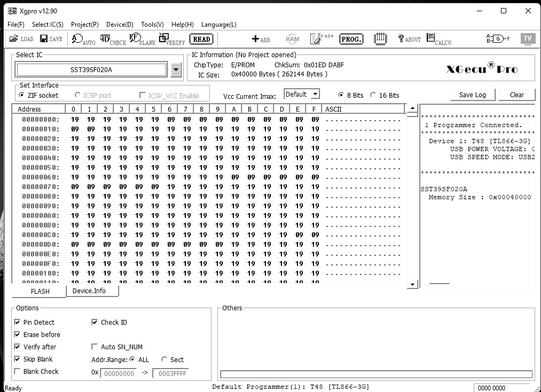Enable the Blank Check option
Viewport: 541px width, 392px height.
[x=18, y=372]
